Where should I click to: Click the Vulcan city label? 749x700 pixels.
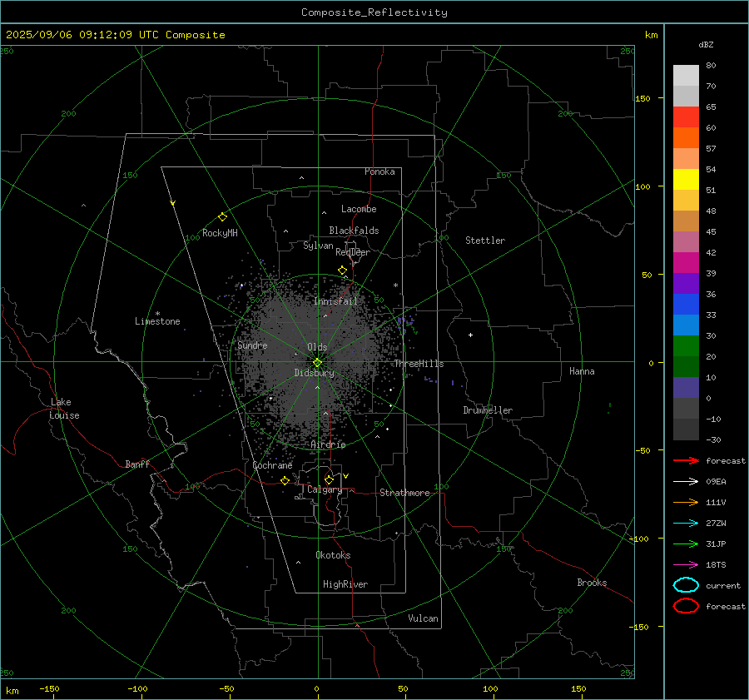point(424,618)
